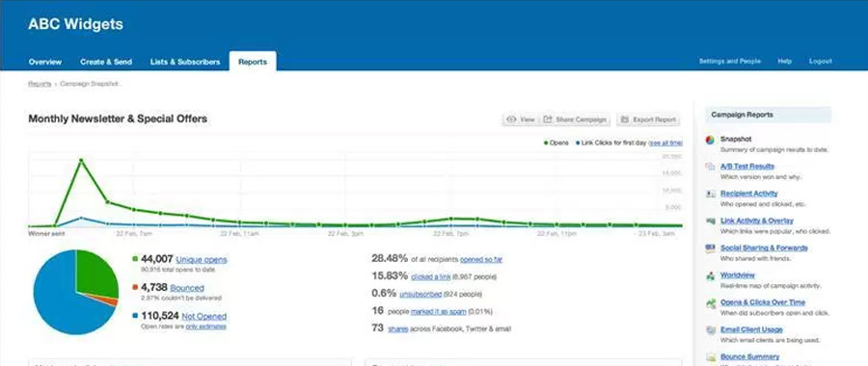Click the Social Sharing & Forwards icon
The width and height of the screenshot is (868, 366).
click(710, 248)
